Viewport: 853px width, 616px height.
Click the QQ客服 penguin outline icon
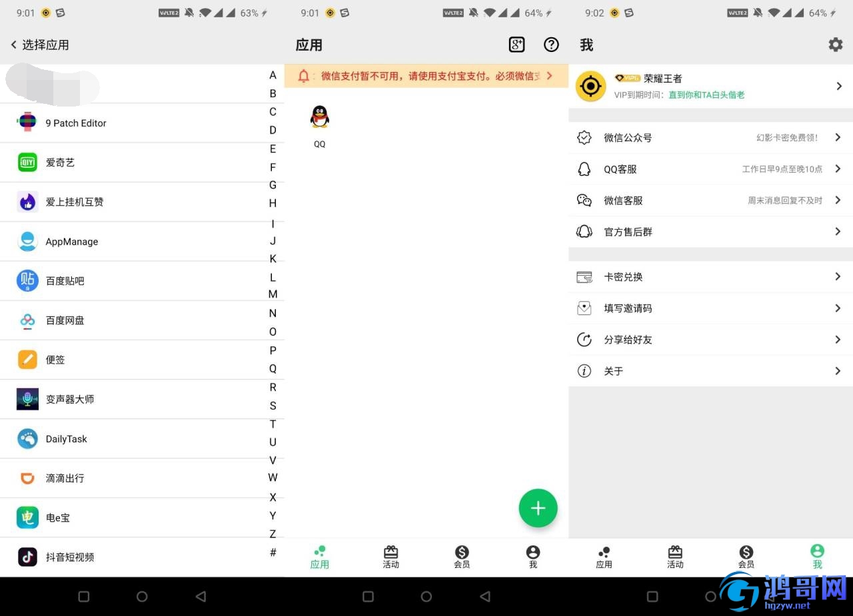click(x=584, y=168)
